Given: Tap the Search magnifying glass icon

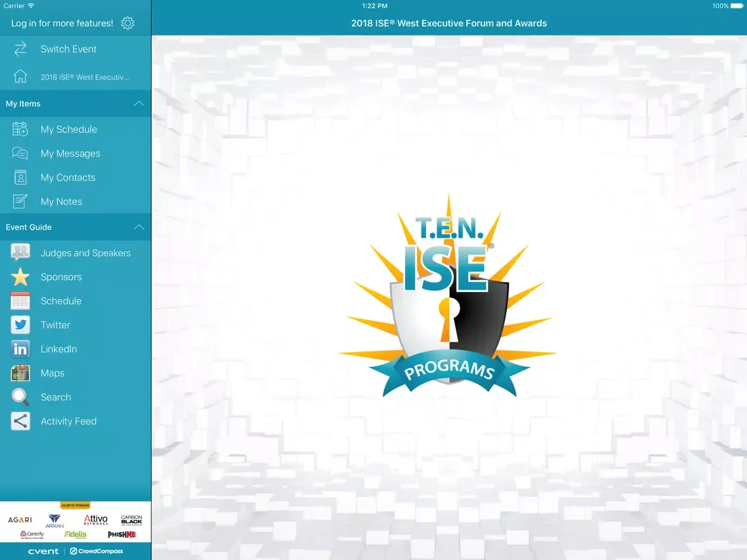Looking at the screenshot, I should click(x=20, y=397).
